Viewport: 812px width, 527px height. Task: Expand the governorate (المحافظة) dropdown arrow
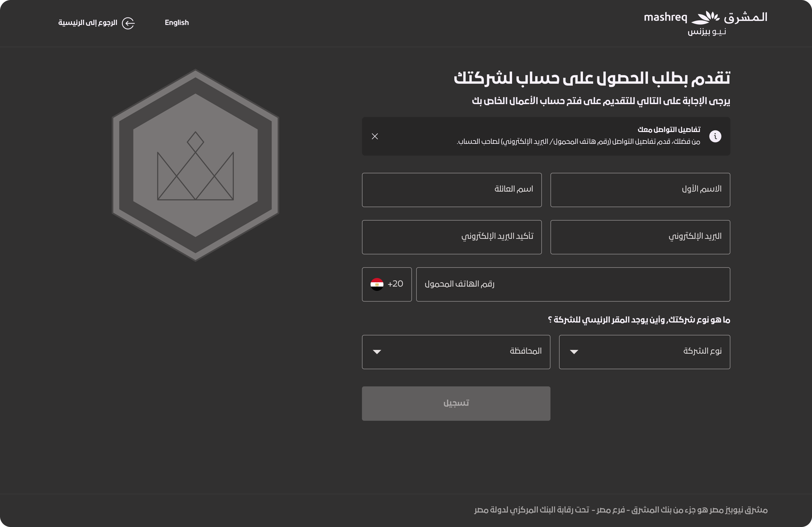[377, 352]
